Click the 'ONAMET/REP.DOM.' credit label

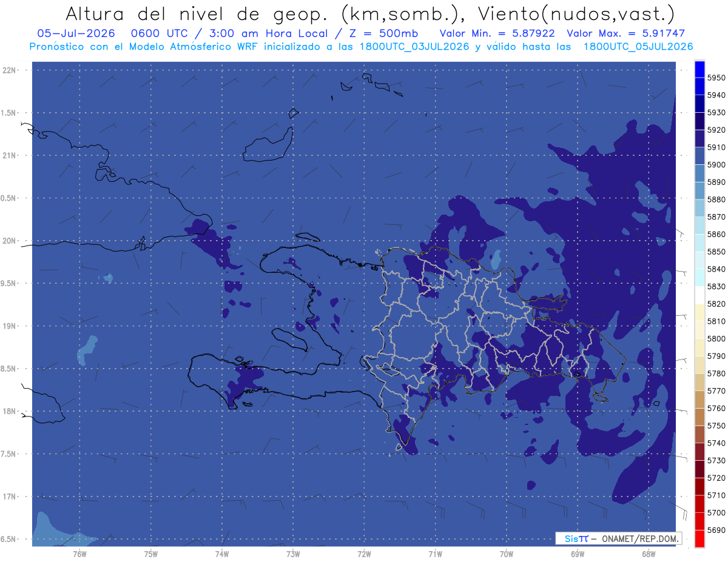pyautogui.click(x=640, y=538)
